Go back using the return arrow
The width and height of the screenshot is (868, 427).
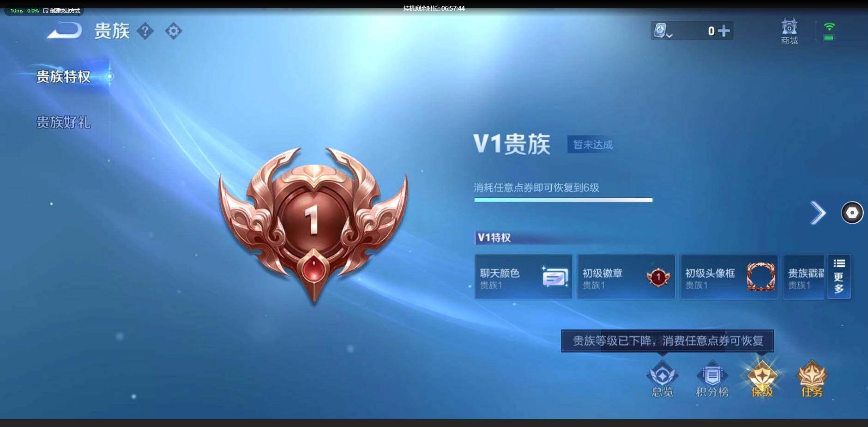(x=65, y=31)
